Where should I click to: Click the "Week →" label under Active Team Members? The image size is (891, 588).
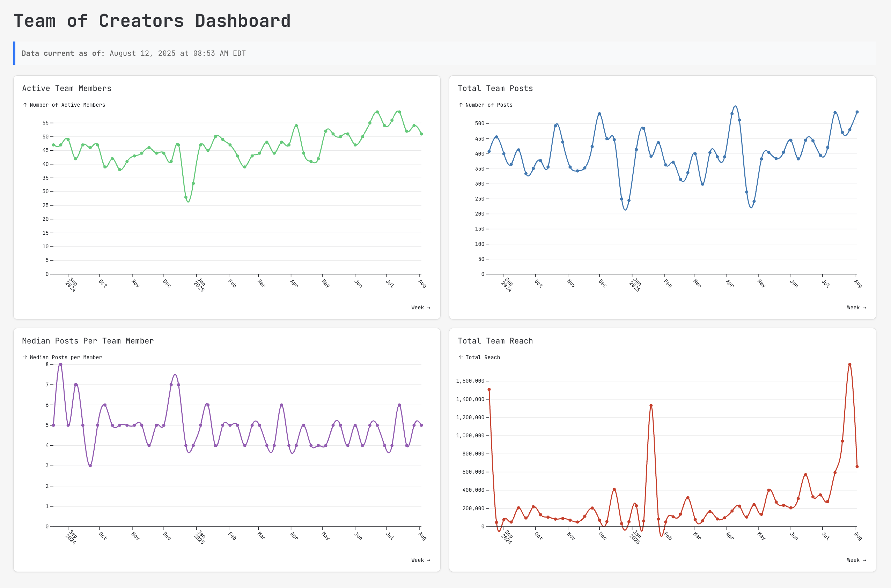pos(421,307)
